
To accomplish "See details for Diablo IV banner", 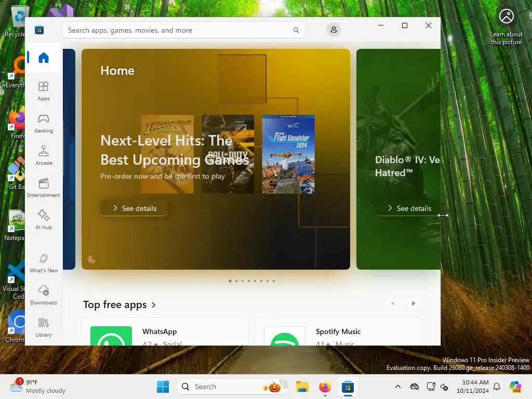I will click(x=409, y=208).
